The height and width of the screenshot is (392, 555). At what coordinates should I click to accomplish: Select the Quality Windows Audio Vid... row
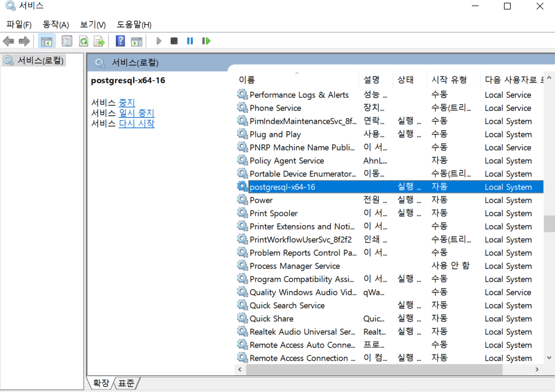389,292
